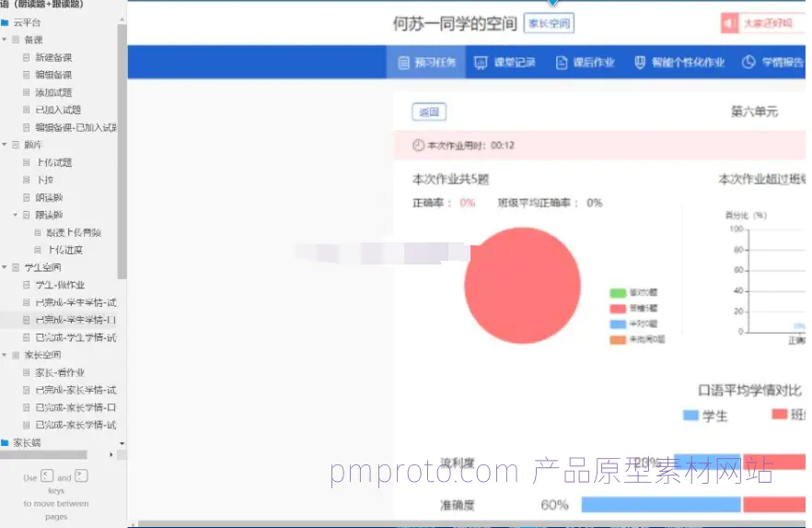This screenshot has height=528, width=812.
Task: Collapse the 备课 tree node
Action: tap(4, 40)
